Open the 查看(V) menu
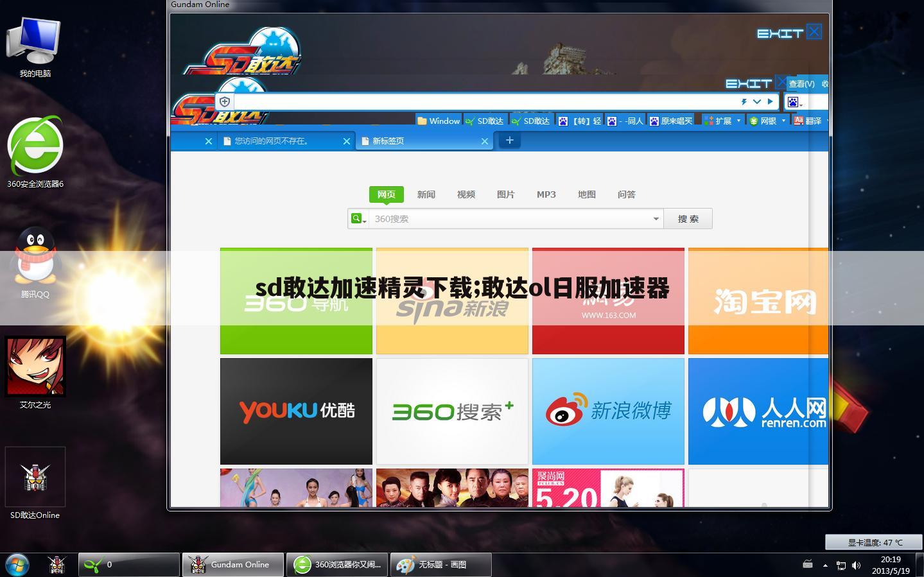 (x=801, y=83)
